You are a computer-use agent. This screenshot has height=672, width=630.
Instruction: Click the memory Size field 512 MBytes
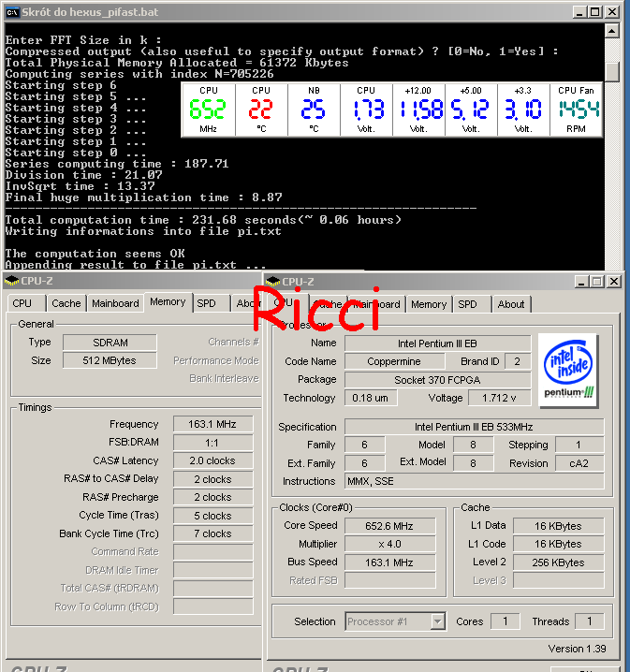tap(110, 360)
